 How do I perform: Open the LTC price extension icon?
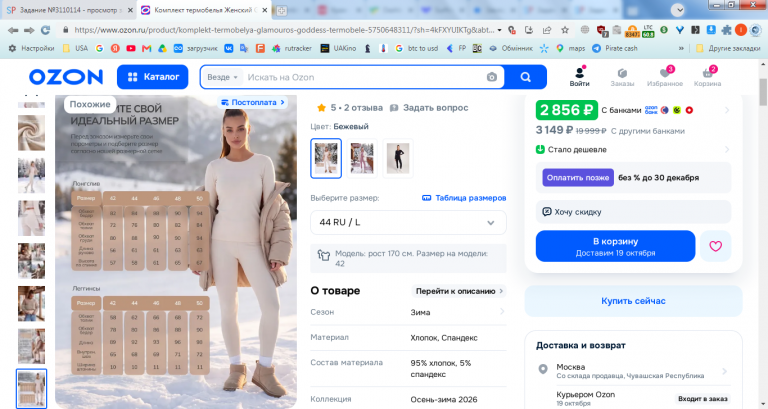pos(648,30)
